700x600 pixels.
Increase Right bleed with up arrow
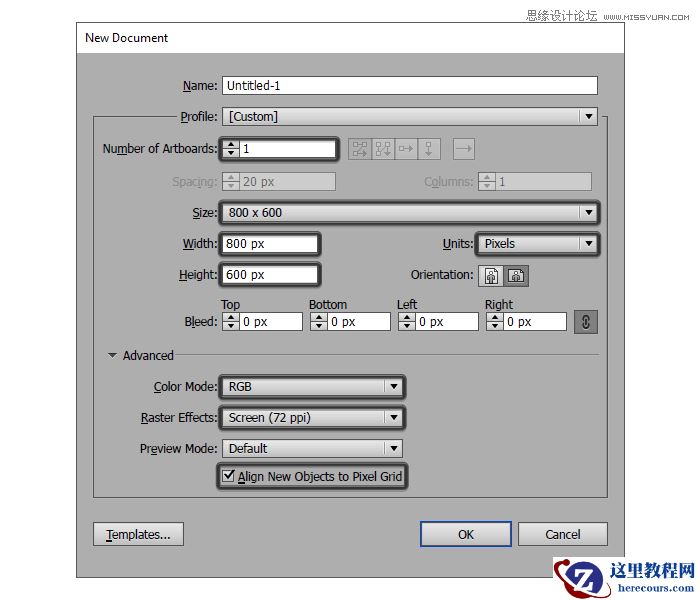(495, 317)
